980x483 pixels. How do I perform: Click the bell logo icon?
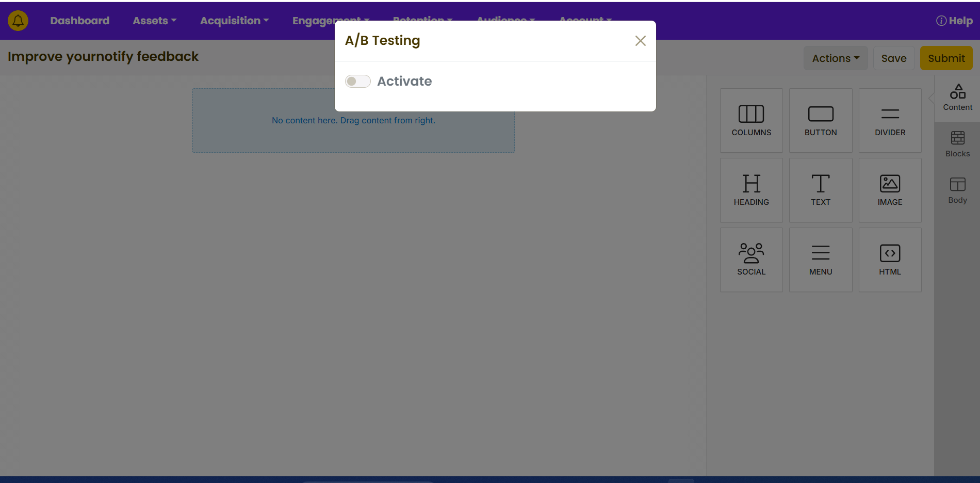18,21
